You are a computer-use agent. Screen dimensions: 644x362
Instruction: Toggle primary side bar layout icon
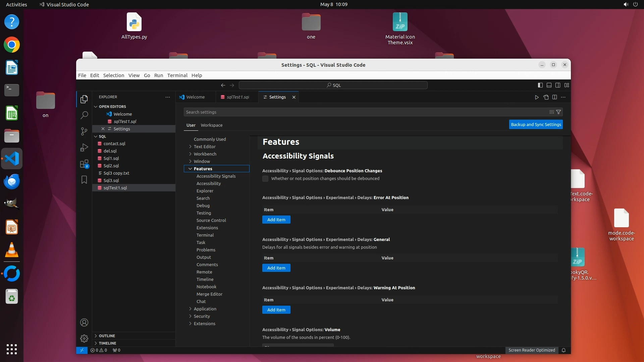click(540, 85)
